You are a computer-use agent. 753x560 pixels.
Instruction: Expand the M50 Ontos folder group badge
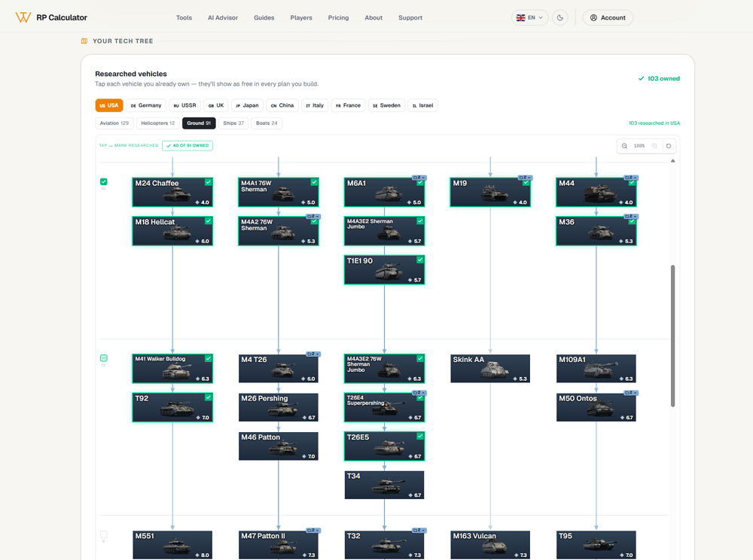click(631, 393)
